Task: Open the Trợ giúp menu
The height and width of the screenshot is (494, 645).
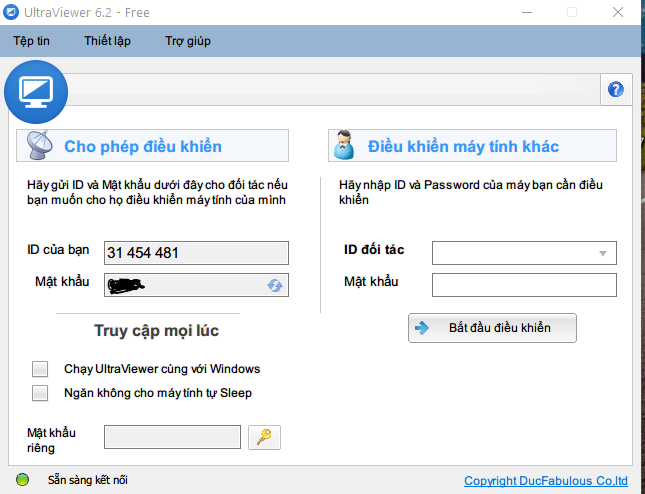Action: 188,41
